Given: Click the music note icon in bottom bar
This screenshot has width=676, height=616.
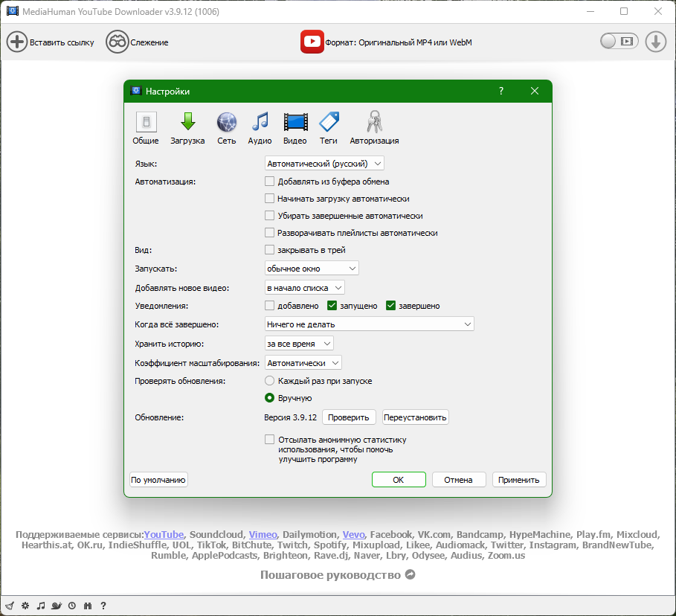Looking at the screenshot, I should click(41, 606).
